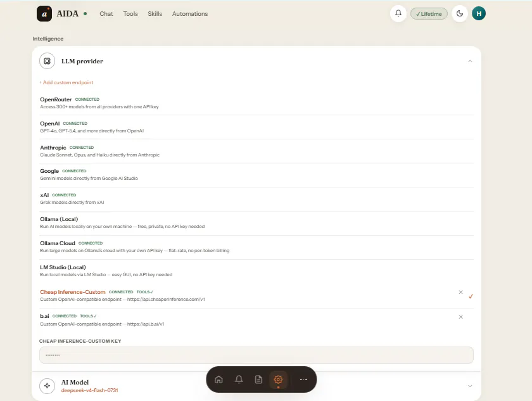The height and width of the screenshot is (401, 532).
Task: Open the Chat tab
Action: (x=106, y=14)
